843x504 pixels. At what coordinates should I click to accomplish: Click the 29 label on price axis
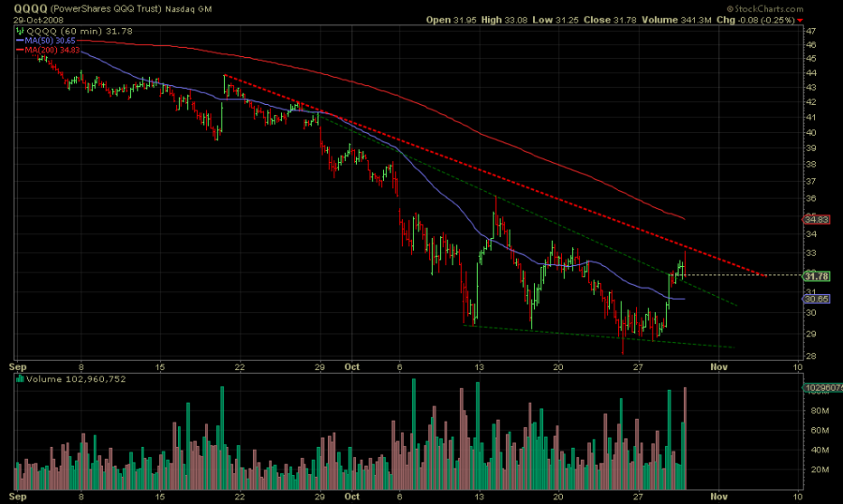[x=811, y=334]
